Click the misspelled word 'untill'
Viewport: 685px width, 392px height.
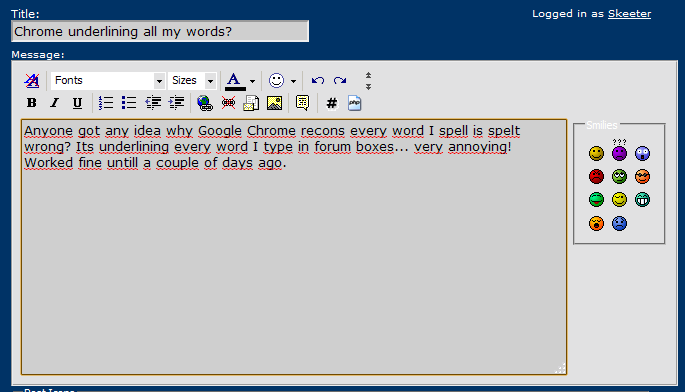pyautogui.click(x=122, y=163)
